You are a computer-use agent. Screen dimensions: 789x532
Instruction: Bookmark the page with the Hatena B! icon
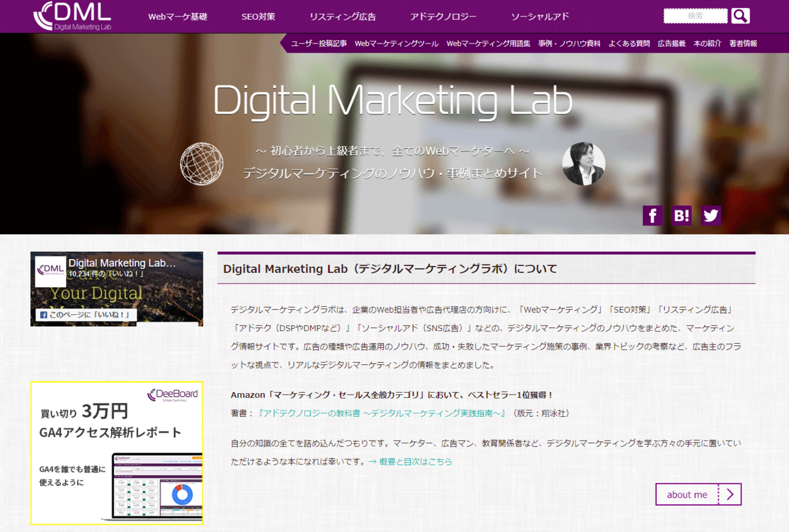(681, 215)
